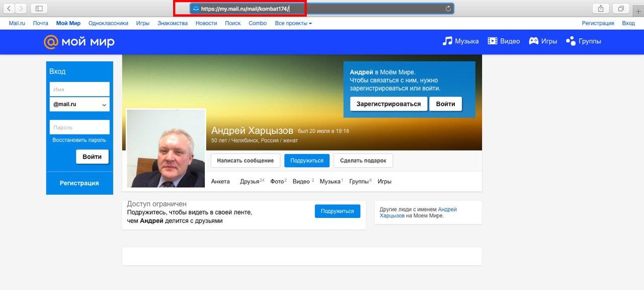Show all tabs overview button
644x290 pixels.
point(621,9)
